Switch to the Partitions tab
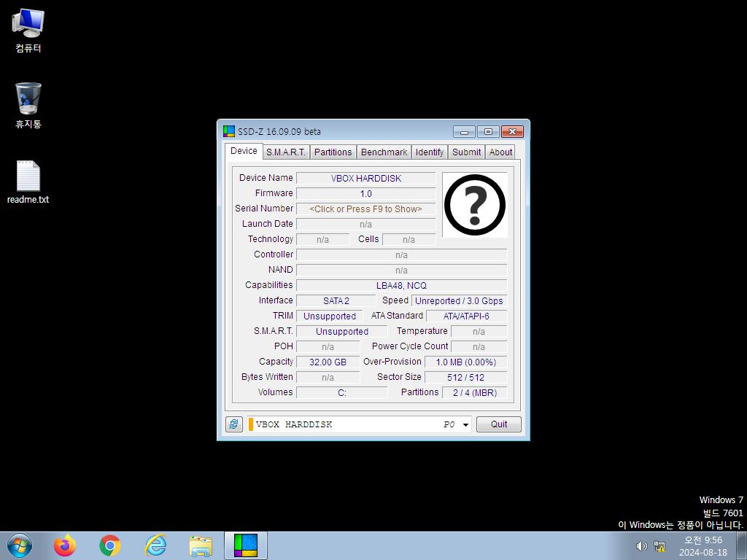 tap(333, 152)
